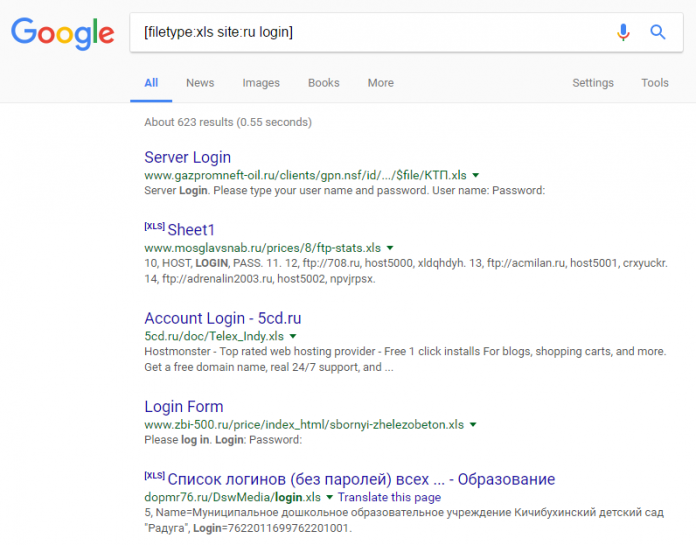Click Translate this page link
The height and width of the screenshot is (545, 696).
point(389,497)
